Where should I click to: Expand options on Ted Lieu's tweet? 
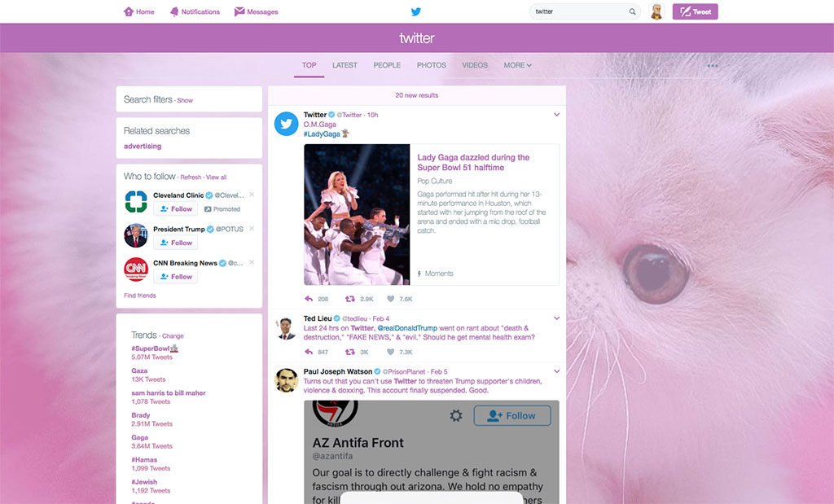point(556,317)
